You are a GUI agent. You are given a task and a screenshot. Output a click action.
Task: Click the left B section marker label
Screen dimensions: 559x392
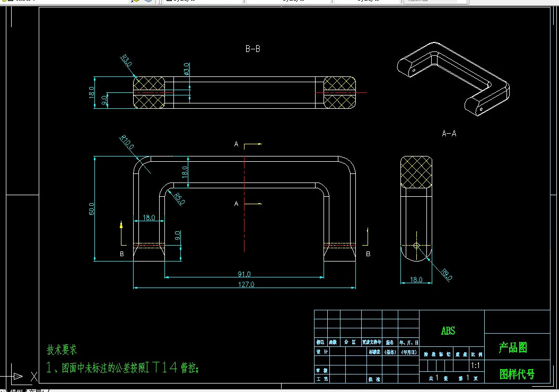[x=122, y=254]
